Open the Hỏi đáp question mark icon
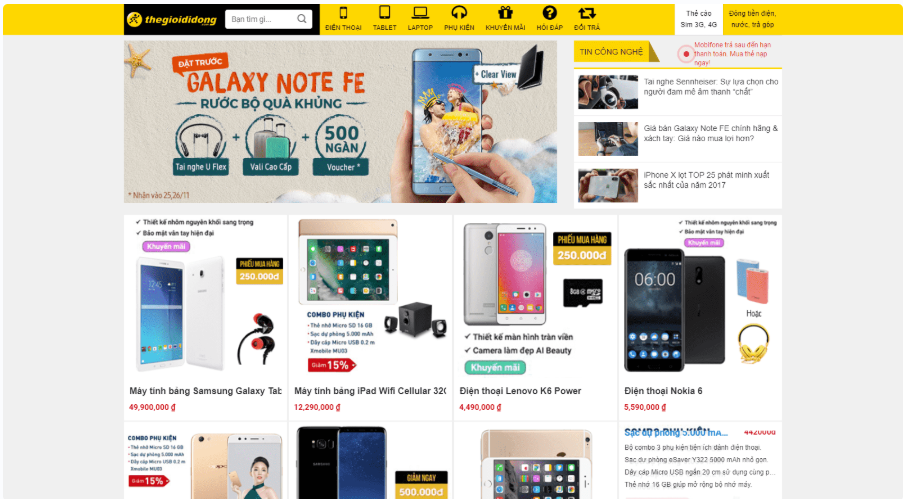 pos(549,13)
